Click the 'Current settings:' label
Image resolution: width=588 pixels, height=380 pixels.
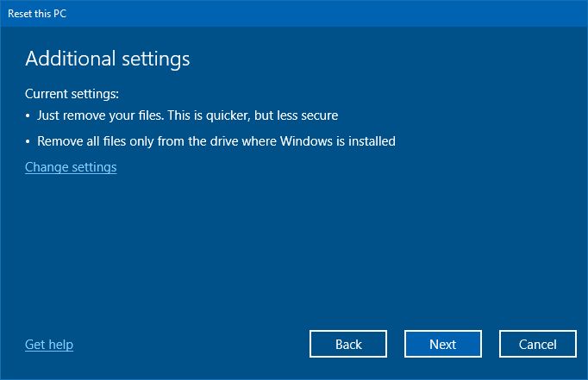[x=72, y=94]
